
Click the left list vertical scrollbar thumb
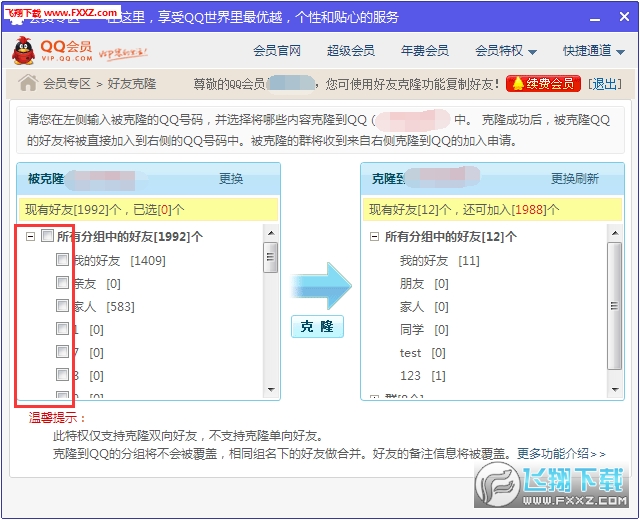click(x=269, y=258)
